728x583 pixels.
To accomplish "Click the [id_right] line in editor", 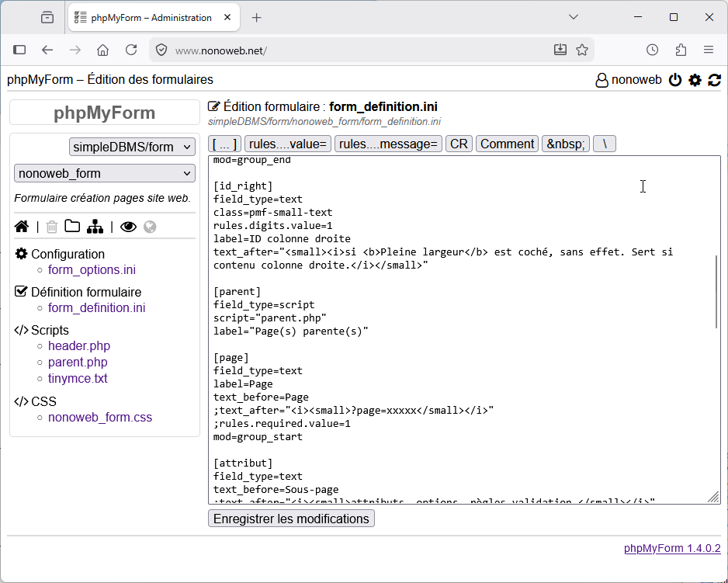I will 243,186.
